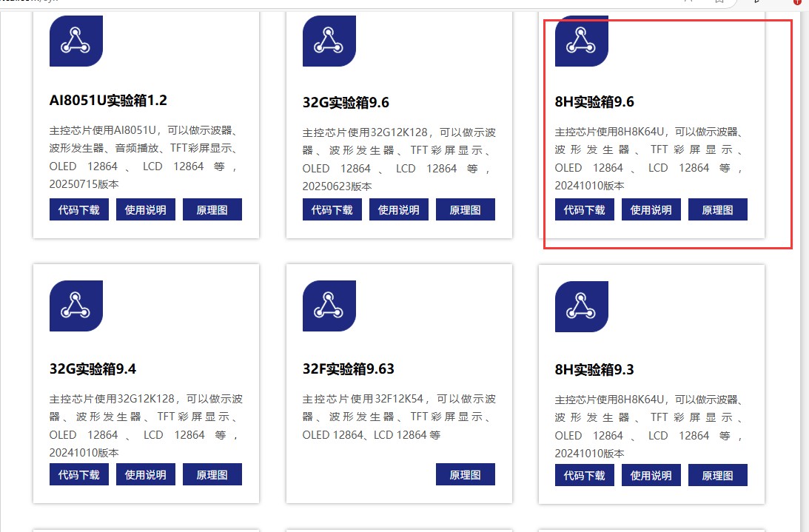Click the 20250715版本 text

pyautogui.click(x=84, y=184)
